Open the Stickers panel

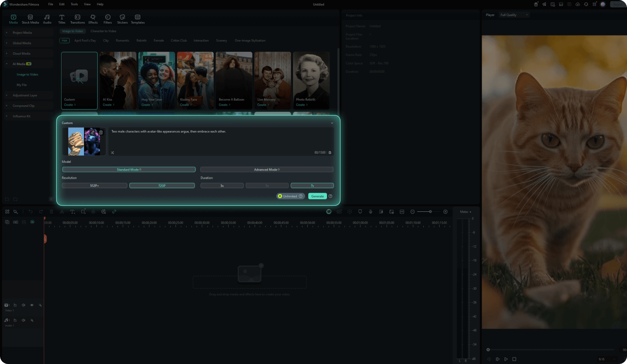coord(122,19)
